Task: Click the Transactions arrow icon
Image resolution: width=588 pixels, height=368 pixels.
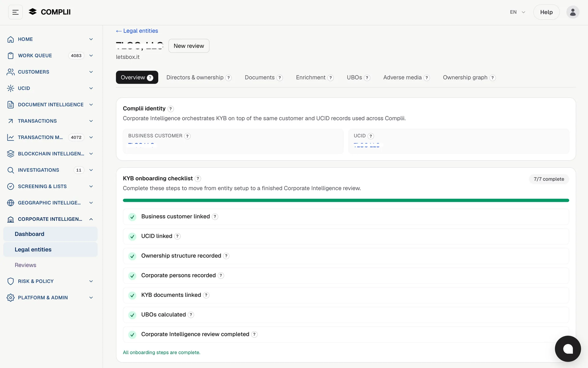Action: pos(11,121)
